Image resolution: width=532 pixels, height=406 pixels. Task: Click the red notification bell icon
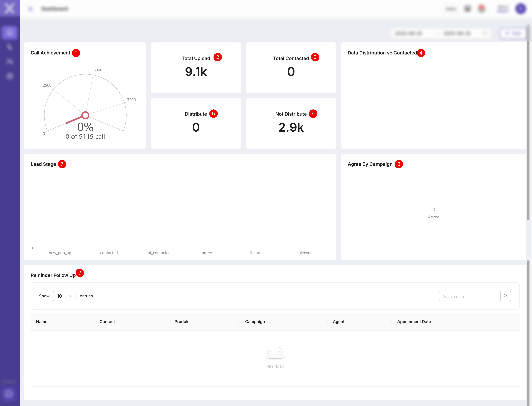click(x=481, y=9)
